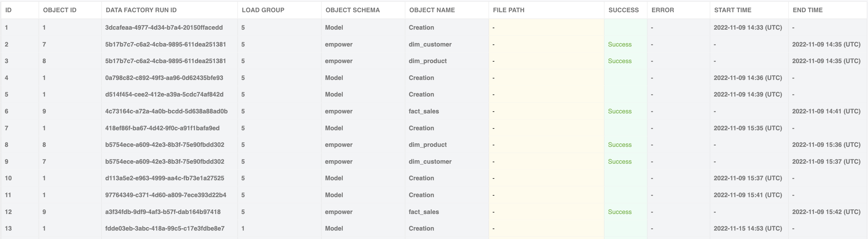Select run ID d113a5e2-e963-4999-aa4c-fb73e1a27525
The width and height of the screenshot is (868, 239).
[x=165, y=178]
